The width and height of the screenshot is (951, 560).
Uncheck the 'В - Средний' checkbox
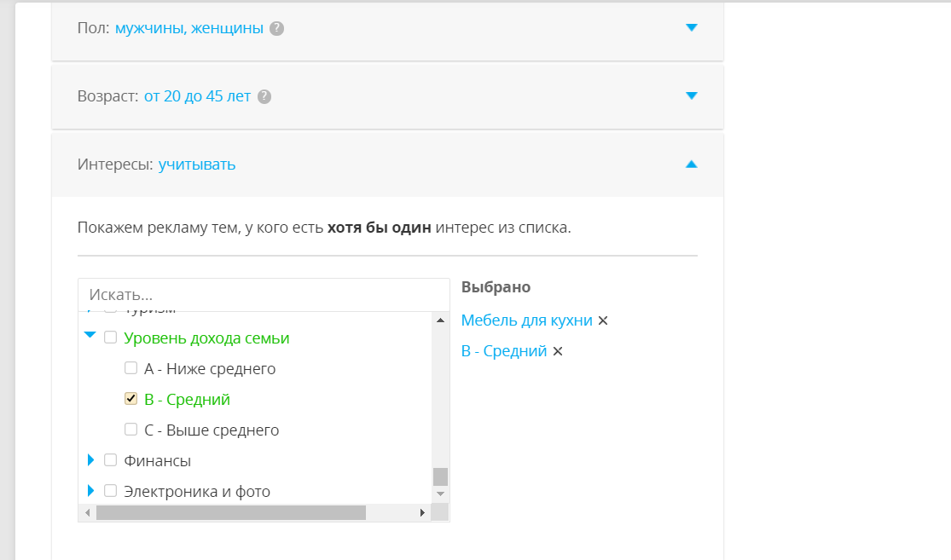click(x=130, y=399)
